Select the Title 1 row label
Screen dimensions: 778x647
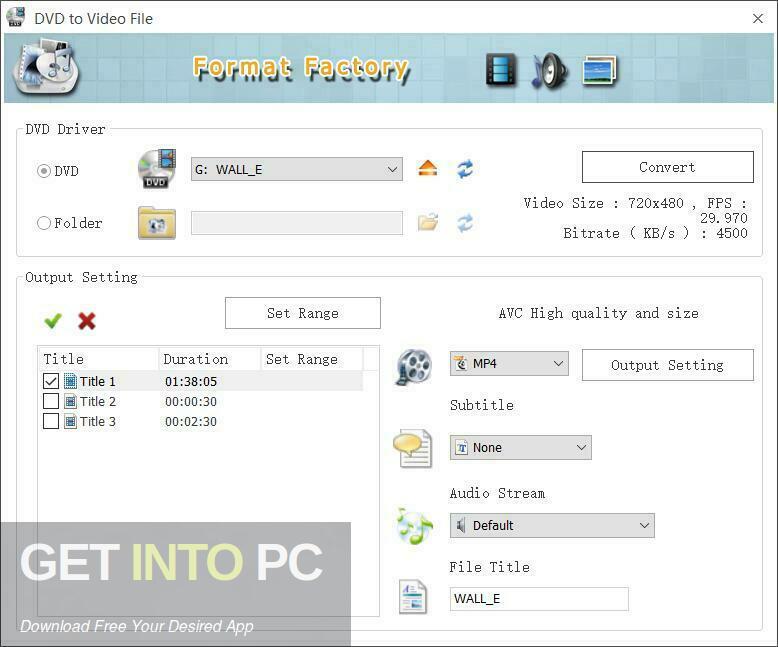[98, 382]
